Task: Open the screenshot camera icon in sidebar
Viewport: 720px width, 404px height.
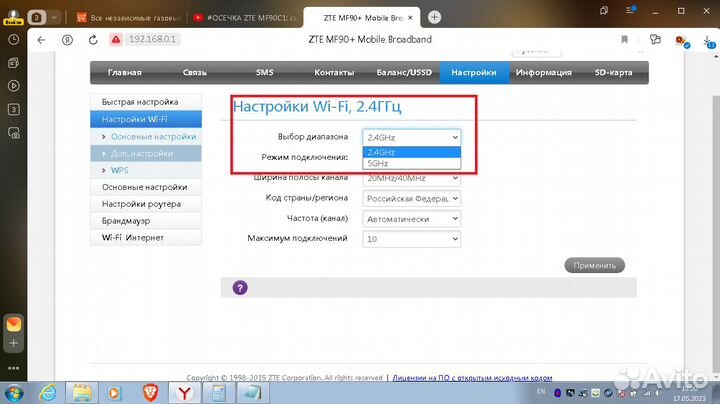Action: coord(14,133)
